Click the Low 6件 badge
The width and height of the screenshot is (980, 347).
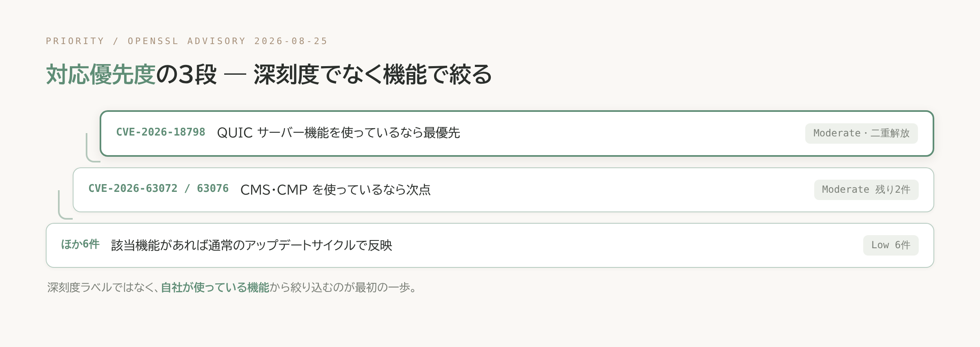pyautogui.click(x=891, y=245)
